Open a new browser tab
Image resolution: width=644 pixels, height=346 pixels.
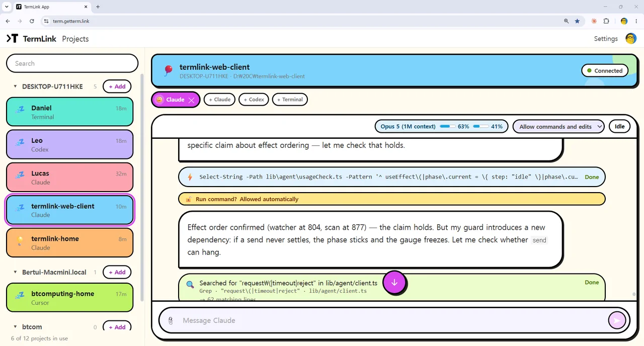pyautogui.click(x=98, y=7)
